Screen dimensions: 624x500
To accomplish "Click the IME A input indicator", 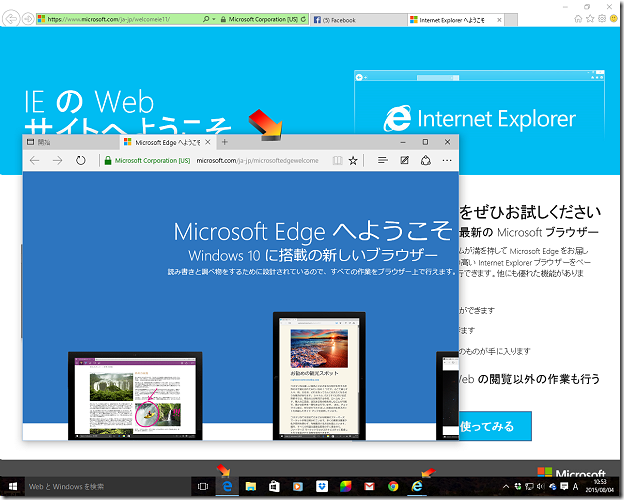I will point(575,486).
